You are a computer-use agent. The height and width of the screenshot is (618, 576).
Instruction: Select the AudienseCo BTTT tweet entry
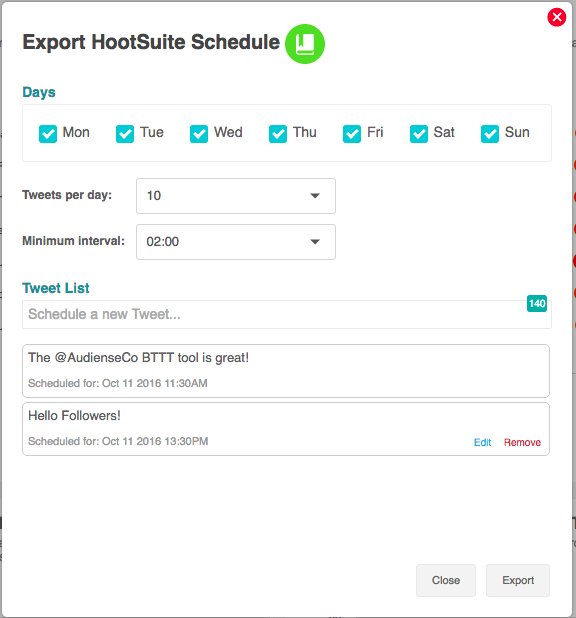click(286, 371)
